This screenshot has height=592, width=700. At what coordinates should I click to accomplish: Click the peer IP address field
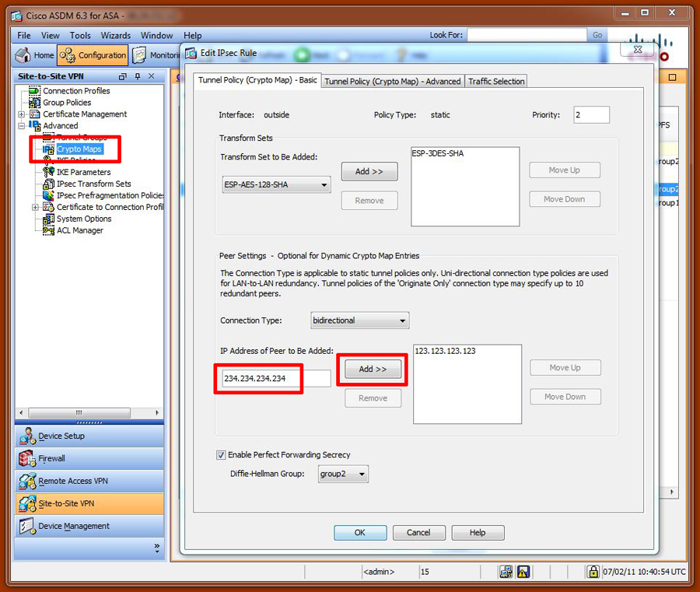click(x=276, y=379)
